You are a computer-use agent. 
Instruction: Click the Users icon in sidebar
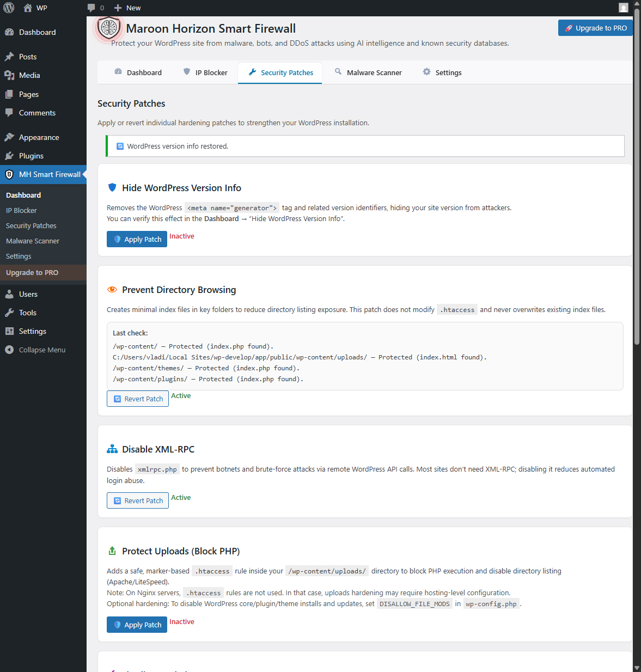click(x=9, y=294)
